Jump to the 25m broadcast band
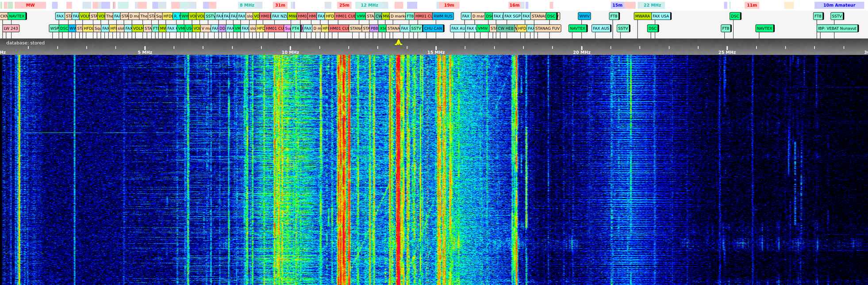The image size is (868, 285). (x=344, y=5)
